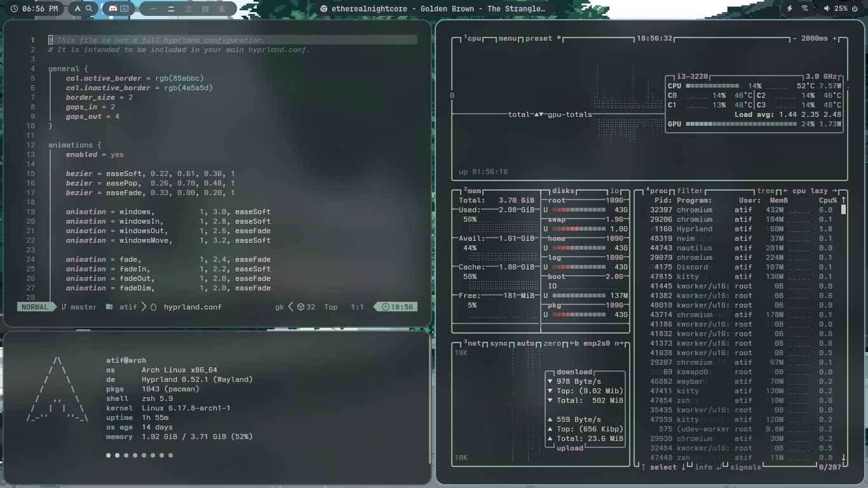868x488 pixels.
Task: Select previous network interface with ←b
Action: [574, 343]
